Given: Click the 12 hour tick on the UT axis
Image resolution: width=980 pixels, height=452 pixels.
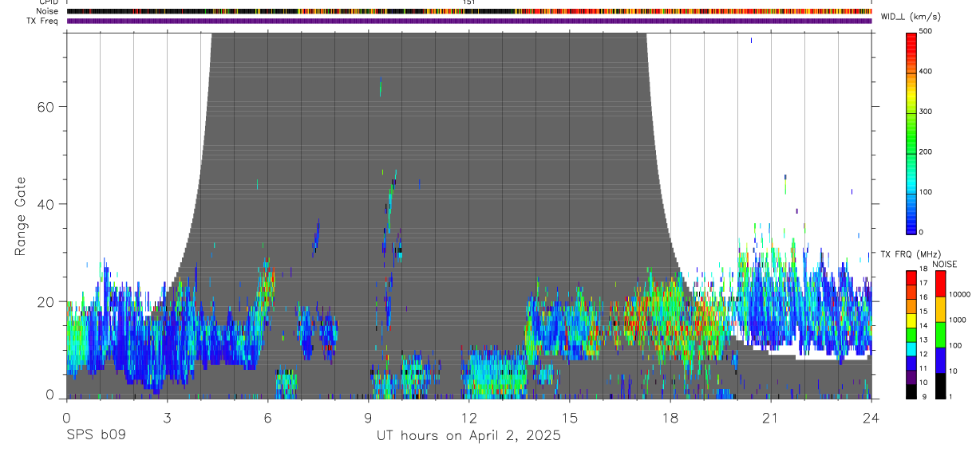Looking at the screenshot, I should 468,418.
